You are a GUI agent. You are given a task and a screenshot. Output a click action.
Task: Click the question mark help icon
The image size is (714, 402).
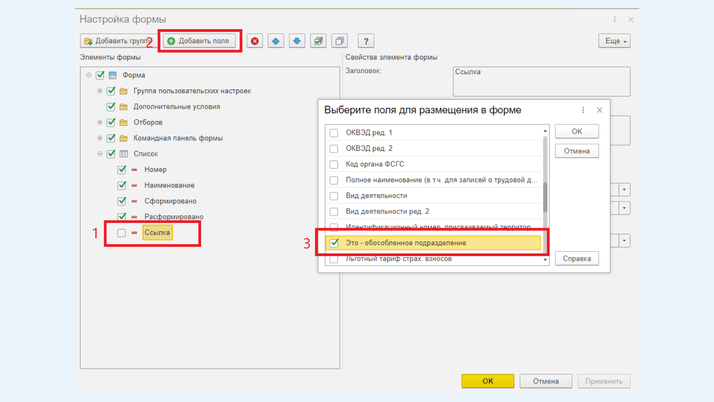pyautogui.click(x=366, y=41)
